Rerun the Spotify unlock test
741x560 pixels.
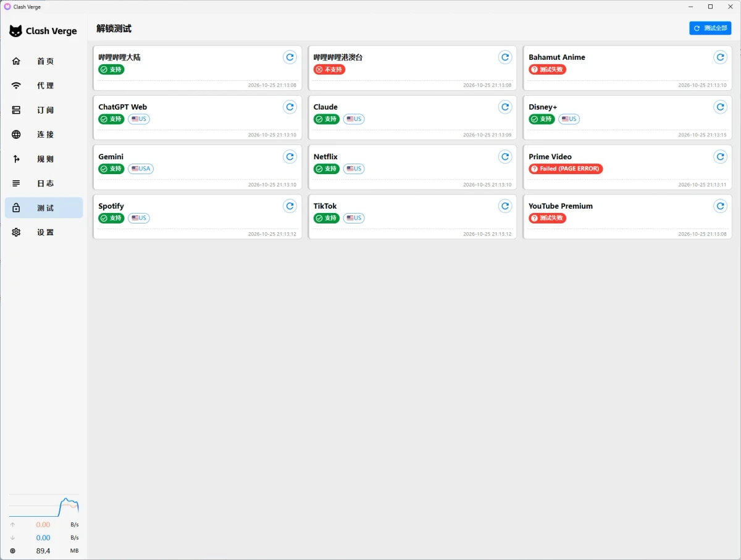290,206
